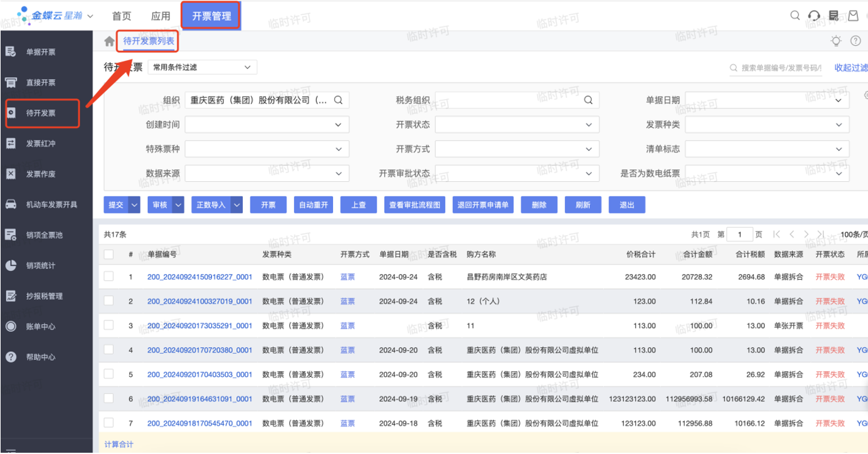Click the 销项全票池 sidebar icon

pyautogui.click(x=11, y=235)
